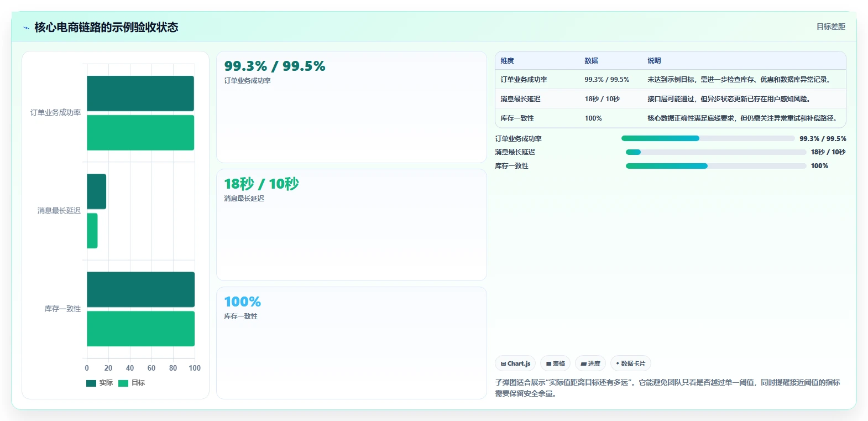This screenshot has width=868, height=421.
Task: Toggle the 实际 legend swatch in chart
Action: (x=91, y=383)
